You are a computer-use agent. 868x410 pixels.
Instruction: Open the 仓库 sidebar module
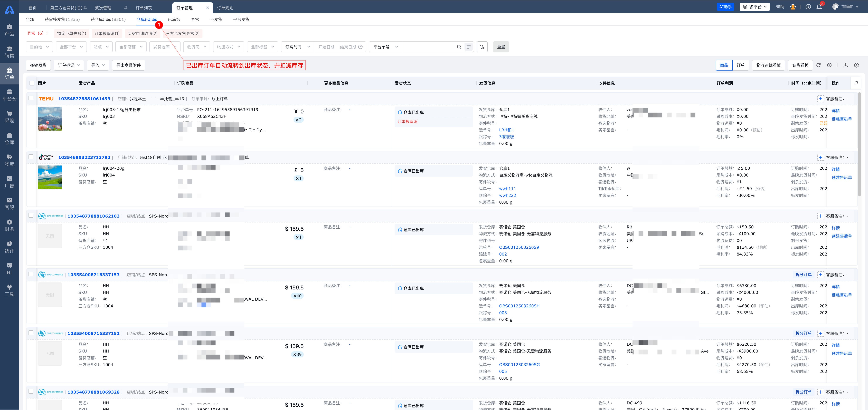(10, 139)
